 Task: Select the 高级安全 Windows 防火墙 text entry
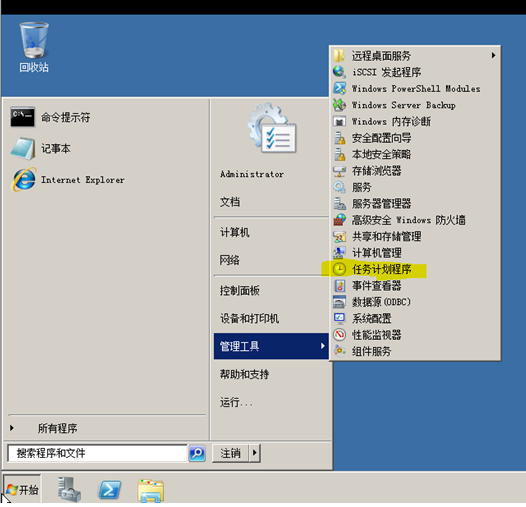tap(409, 220)
